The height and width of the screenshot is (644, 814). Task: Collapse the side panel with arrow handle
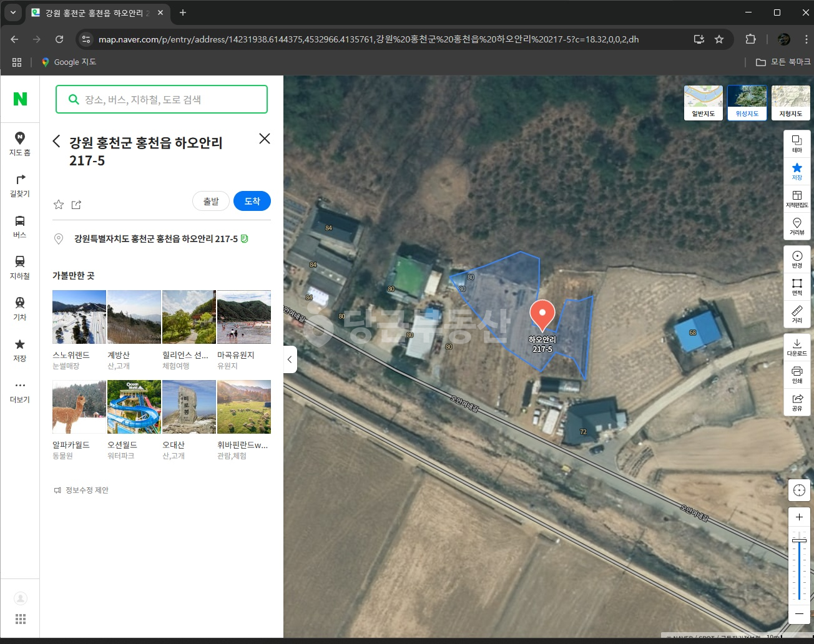290,359
